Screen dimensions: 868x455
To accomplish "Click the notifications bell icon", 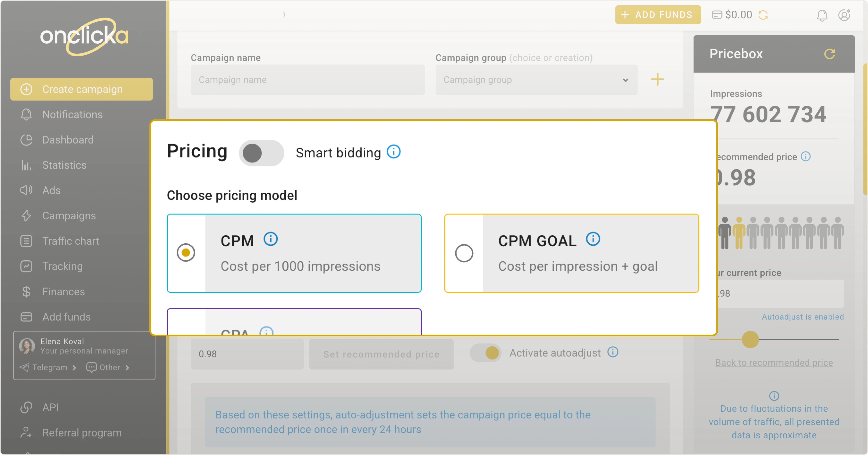I will (822, 15).
